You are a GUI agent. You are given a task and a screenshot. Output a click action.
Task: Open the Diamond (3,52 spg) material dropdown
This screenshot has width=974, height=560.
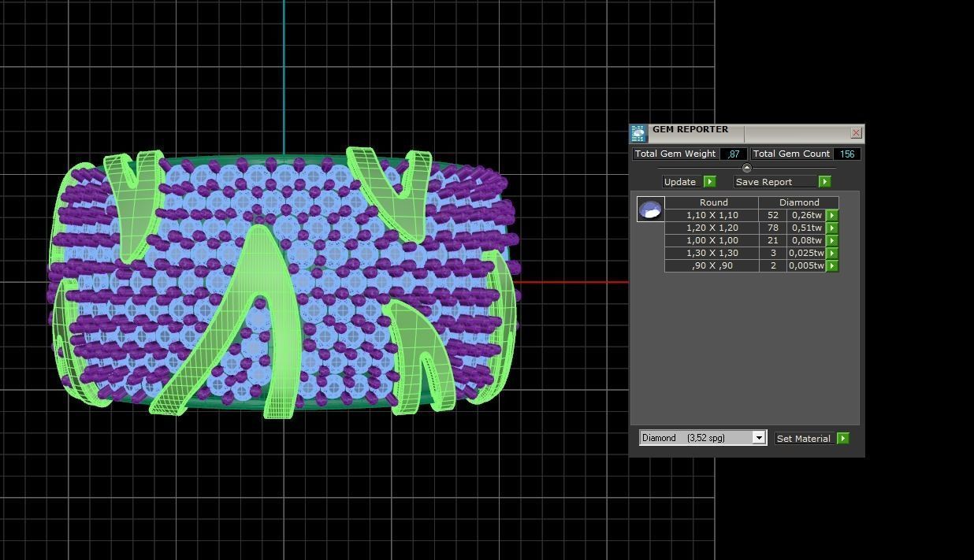click(x=702, y=438)
